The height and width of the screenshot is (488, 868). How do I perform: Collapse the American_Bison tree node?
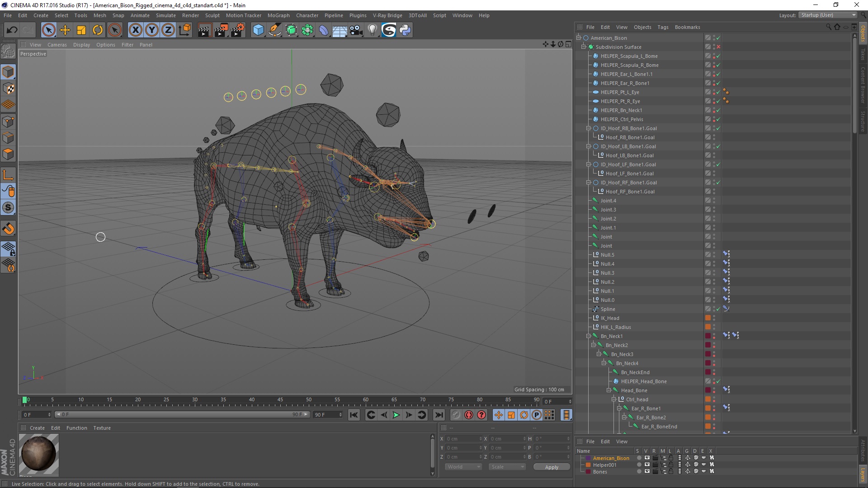tap(579, 38)
